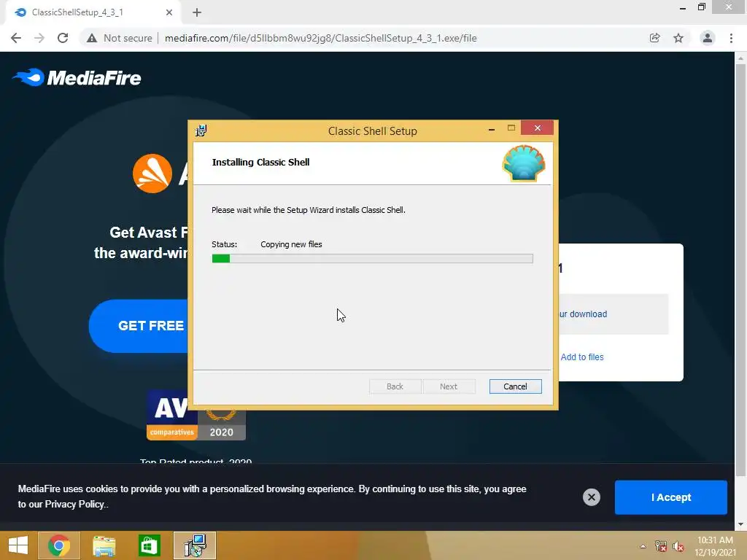Open Windows Store from taskbar
747x560 pixels.
click(149, 545)
